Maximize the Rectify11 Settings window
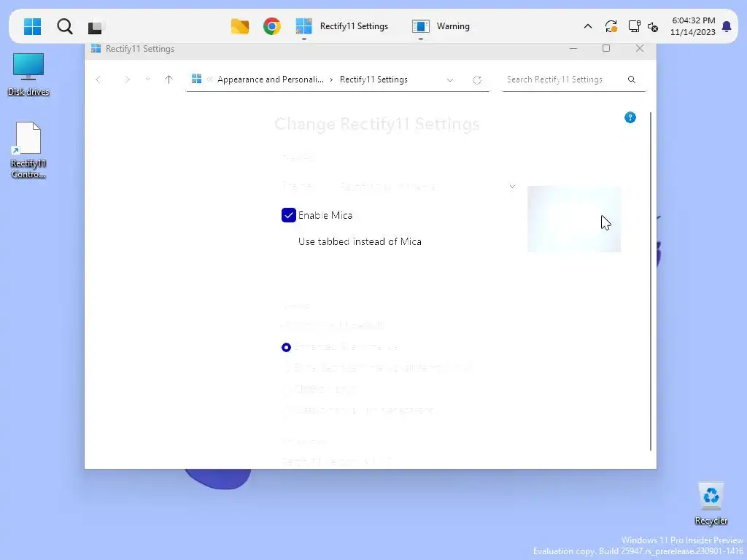 606,48
